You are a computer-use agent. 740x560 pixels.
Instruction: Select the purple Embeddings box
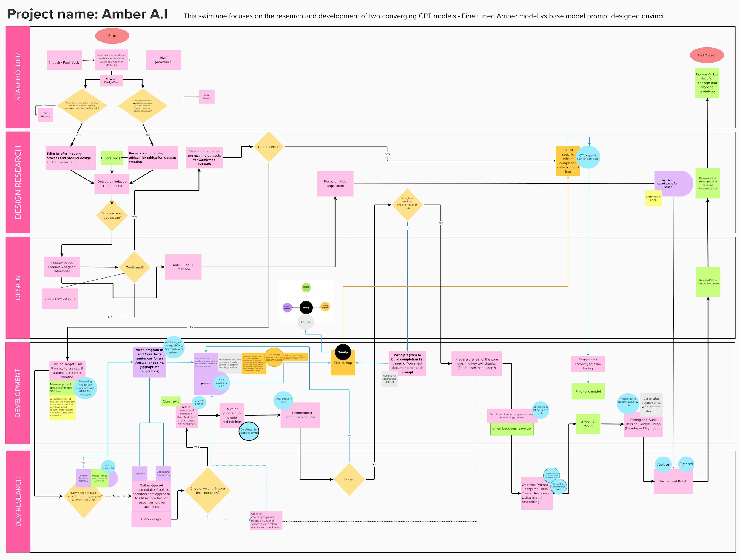pyautogui.click(x=151, y=519)
